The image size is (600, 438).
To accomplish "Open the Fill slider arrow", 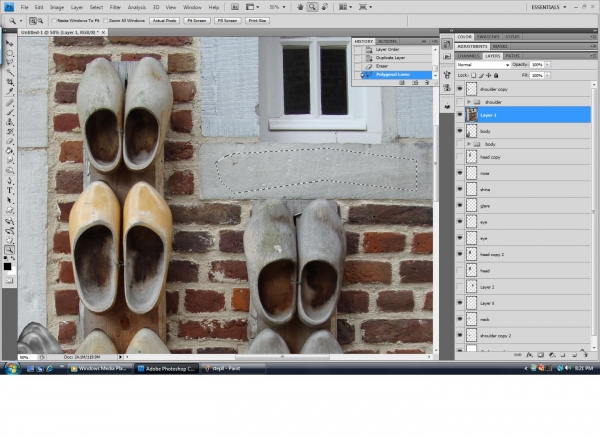I will point(548,75).
